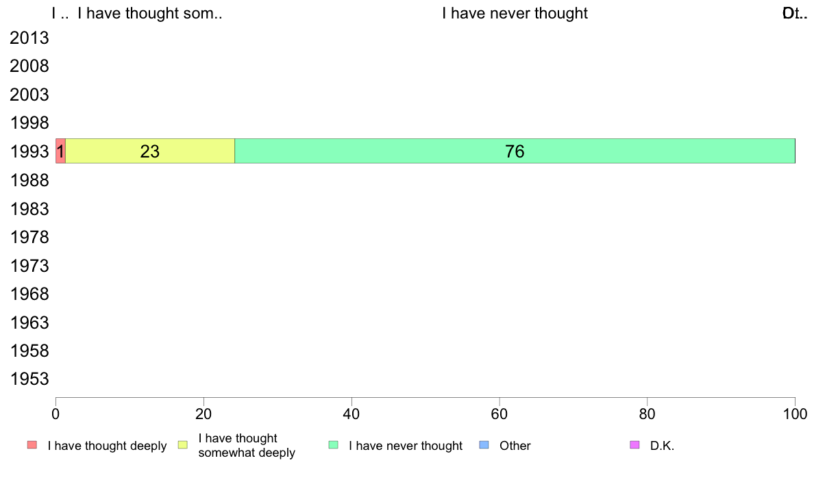814x504 pixels.
Task: Click the blue 'Other' legend swatch
Action: [x=484, y=445]
